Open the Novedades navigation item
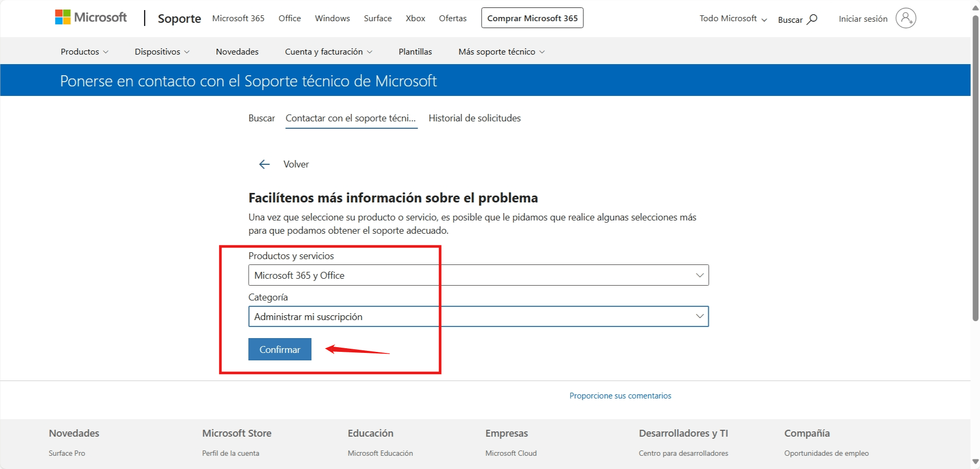 tap(237, 51)
